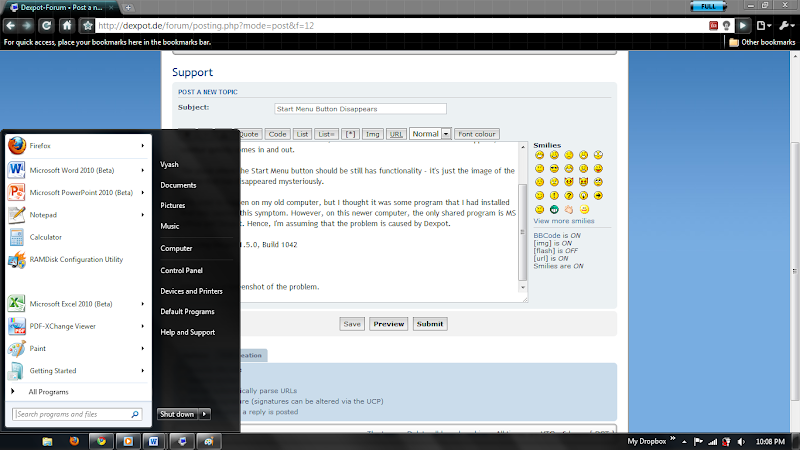Insert Img BBCode tag
This screenshot has width=800, height=450.
point(372,134)
